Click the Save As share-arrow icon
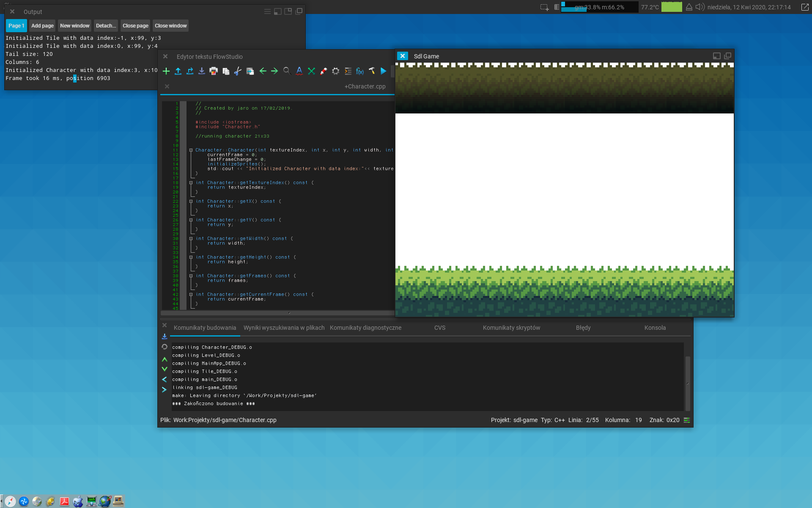The height and width of the screenshot is (508, 812). pos(190,71)
